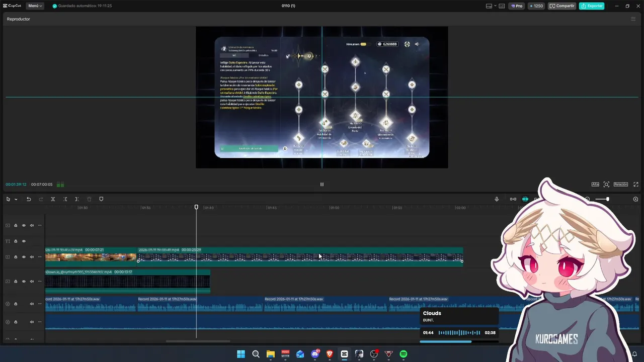
Task: Enter fullscreen preview mode
Action: click(x=636, y=185)
